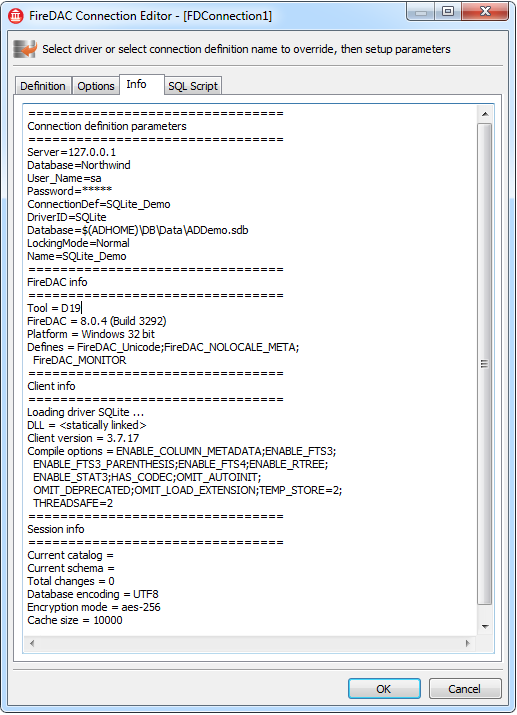Viewport: 517px width, 715px height.
Task: Click the vertical scrollbar down arrow
Action: click(485, 627)
